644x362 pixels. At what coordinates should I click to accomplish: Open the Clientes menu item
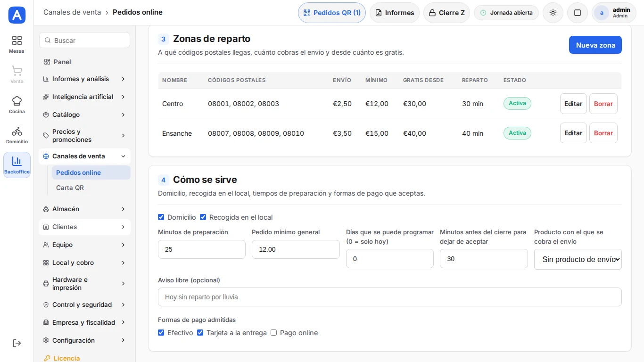(84, 227)
